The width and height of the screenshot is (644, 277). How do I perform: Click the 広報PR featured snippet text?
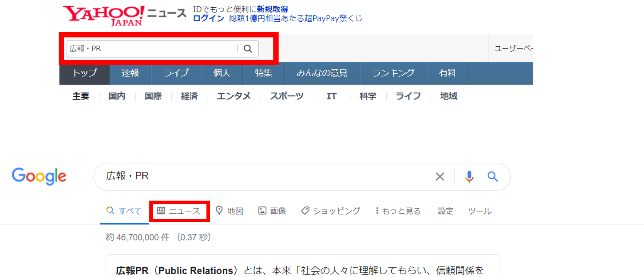click(300, 270)
